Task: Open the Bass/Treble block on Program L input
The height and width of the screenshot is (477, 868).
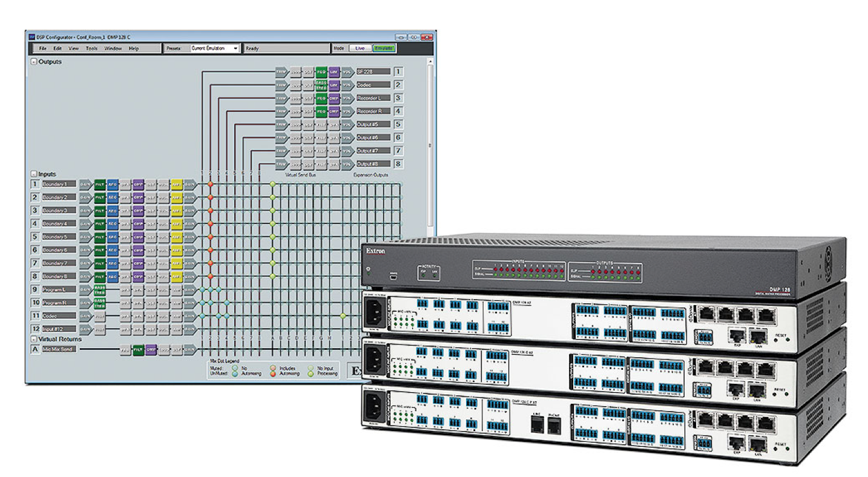Action: (x=100, y=289)
